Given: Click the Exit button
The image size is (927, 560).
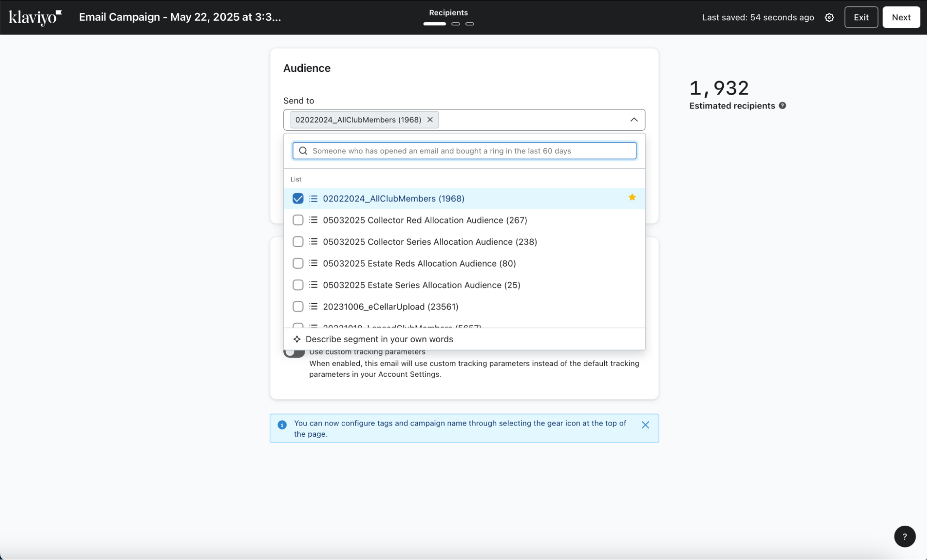Looking at the screenshot, I should coord(861,17).
